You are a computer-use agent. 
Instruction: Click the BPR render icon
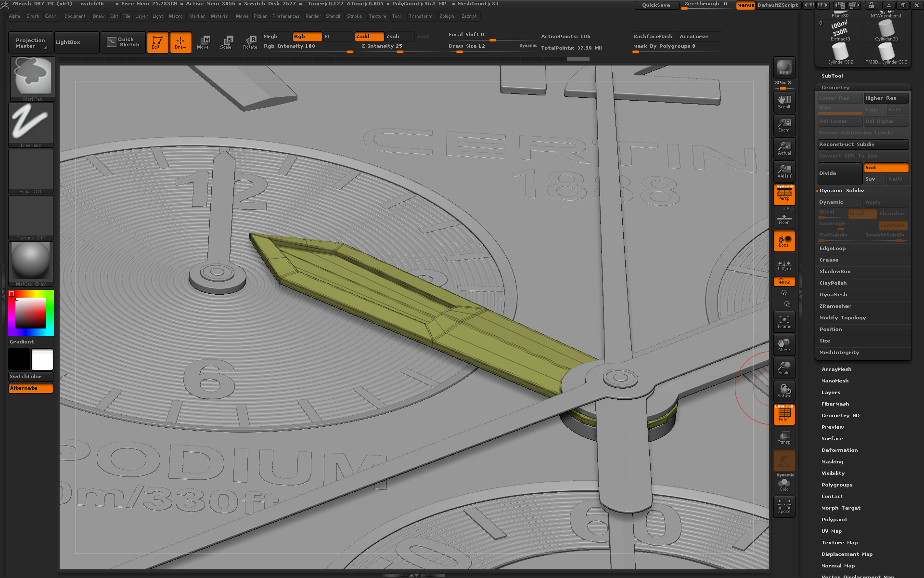tap(784, 67)
